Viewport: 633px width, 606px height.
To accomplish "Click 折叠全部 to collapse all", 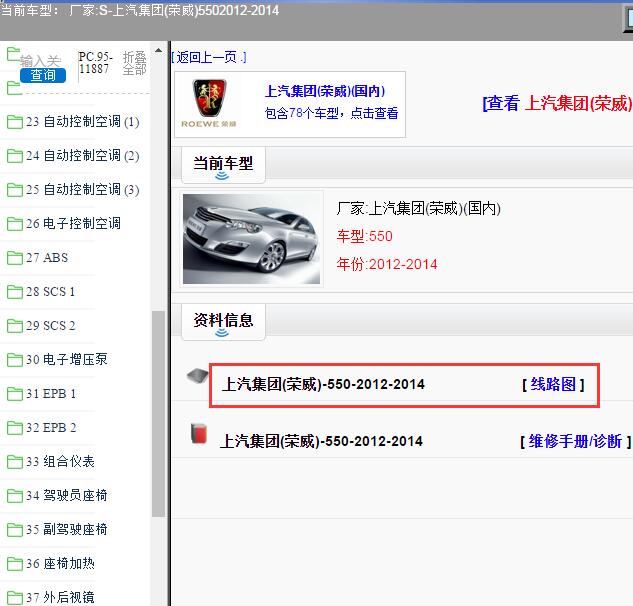I will point(134,63).
